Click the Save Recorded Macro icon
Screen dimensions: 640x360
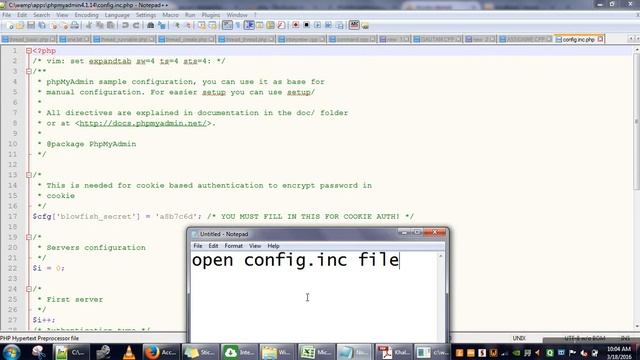point(340,25)
